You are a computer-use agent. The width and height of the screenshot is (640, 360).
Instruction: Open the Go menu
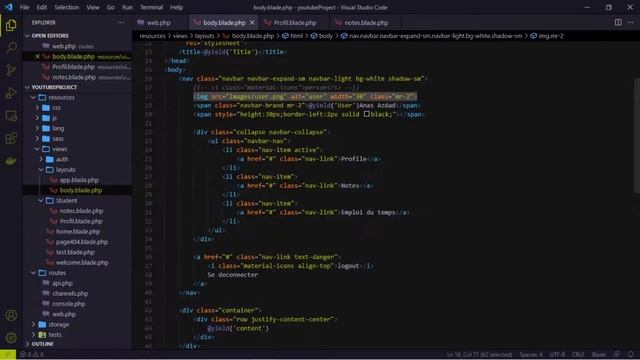point(111,7)
